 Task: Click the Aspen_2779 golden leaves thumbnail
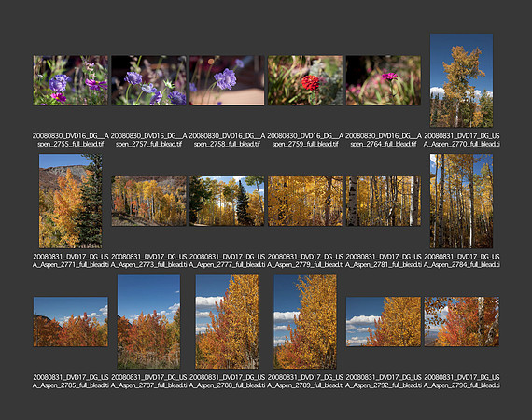305,202
